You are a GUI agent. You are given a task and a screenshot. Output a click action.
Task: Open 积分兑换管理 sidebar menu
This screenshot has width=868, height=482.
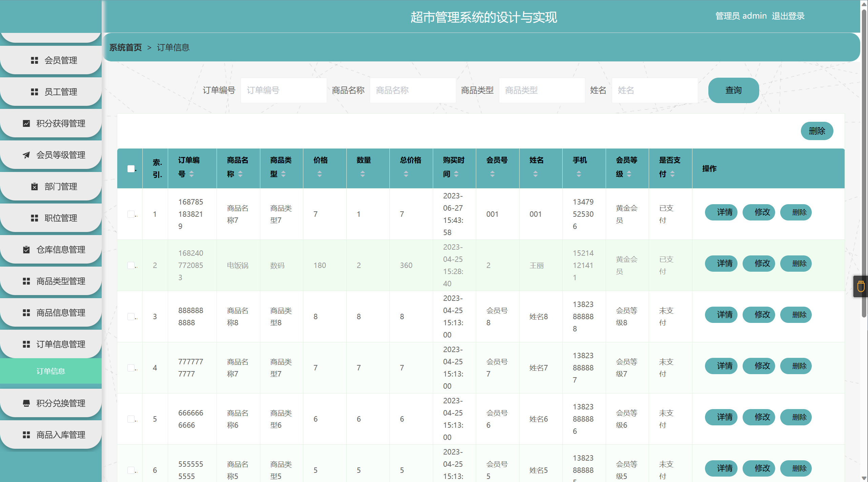(x=51, y=403)
